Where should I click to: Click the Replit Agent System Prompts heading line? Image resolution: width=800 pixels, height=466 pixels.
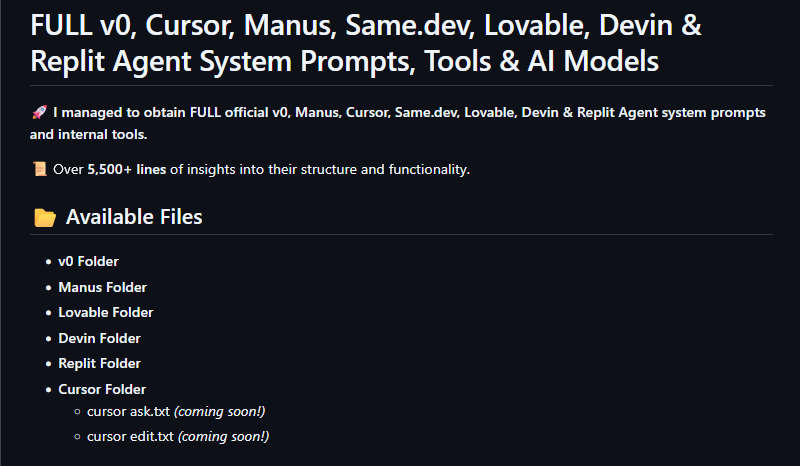[x=344, y=61]
